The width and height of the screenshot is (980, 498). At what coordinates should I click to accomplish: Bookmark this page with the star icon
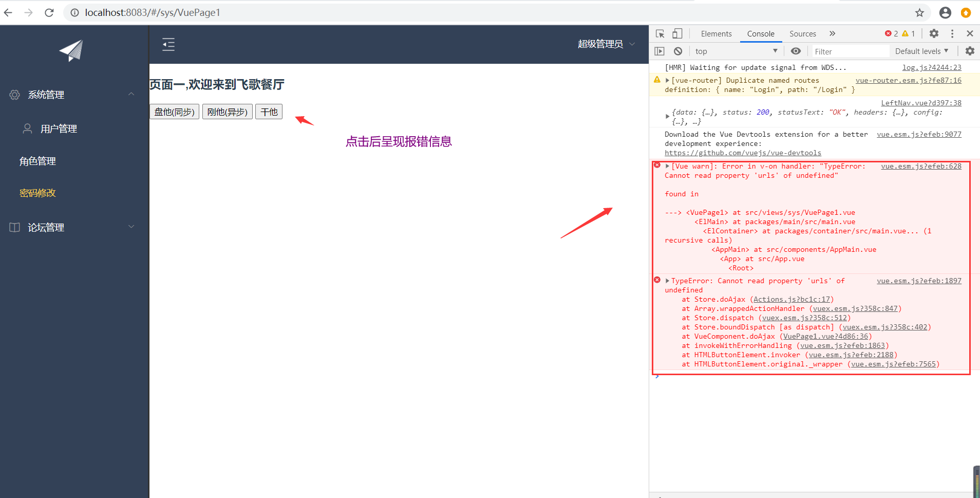pyautogui.click(x=919, y=13)
